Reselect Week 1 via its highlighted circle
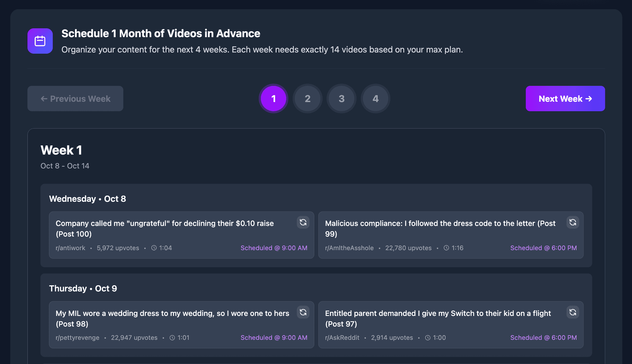The height and width of the screenshot is (364, 632). click(274, 98)
